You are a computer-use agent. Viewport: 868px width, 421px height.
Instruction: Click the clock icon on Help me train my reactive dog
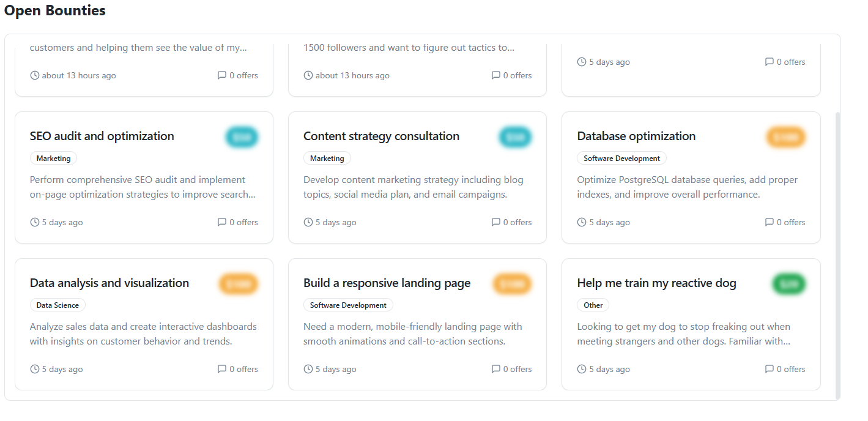coord(581,368)
